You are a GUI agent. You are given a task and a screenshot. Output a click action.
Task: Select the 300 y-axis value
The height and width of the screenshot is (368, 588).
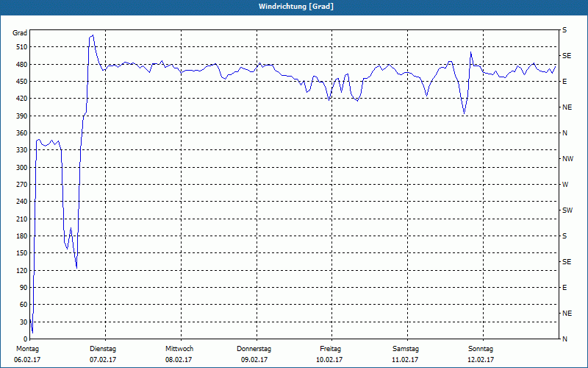(x=22, y=168)
